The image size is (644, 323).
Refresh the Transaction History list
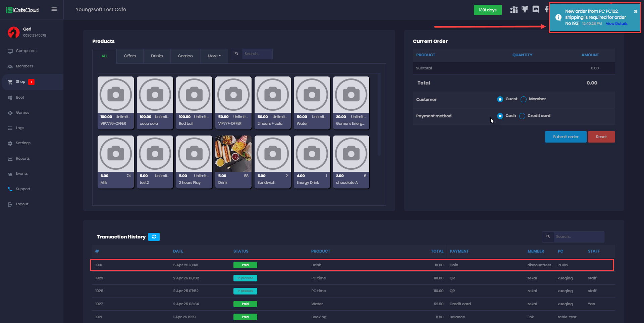(154, 237)
